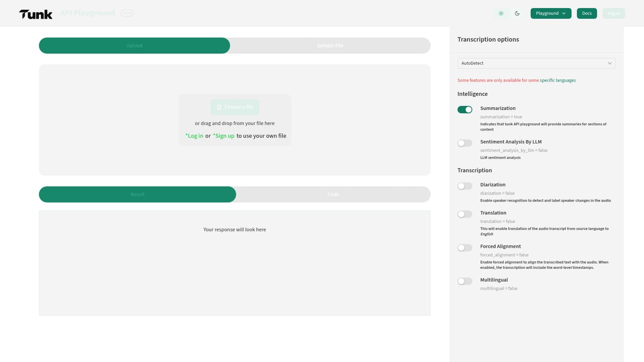Click the API Playground title text
Screen dimensions: 644x362
[88, 13]
